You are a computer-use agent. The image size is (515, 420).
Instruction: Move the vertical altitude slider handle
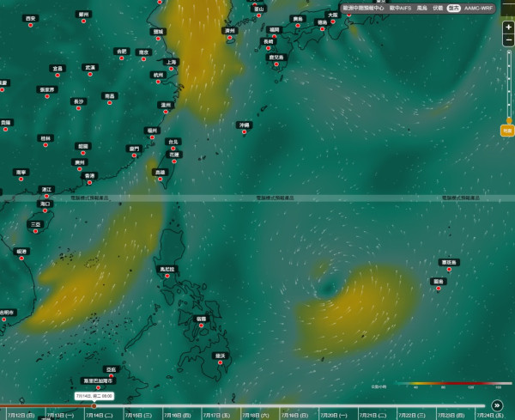click(x=509, y=120)
